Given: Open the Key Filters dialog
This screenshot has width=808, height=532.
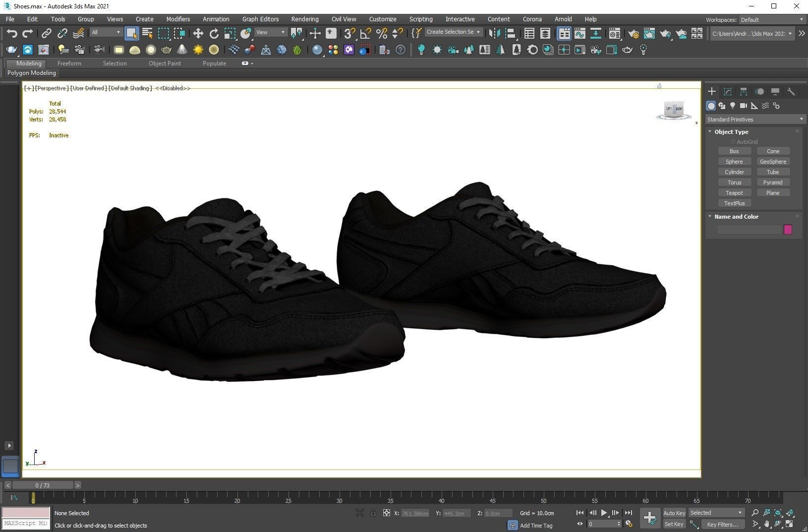Looking at the screenshot, I should [722, 524].
